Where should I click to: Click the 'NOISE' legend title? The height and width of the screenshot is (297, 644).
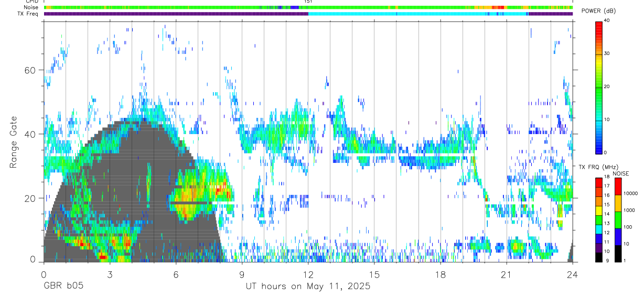[620, 173]
